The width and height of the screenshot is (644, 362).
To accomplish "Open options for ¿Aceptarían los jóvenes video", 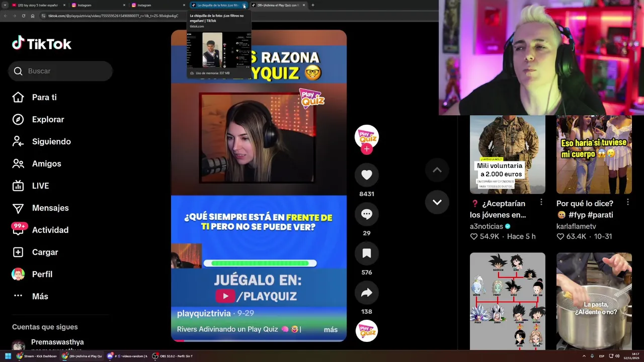I will (x=541, y=202).
